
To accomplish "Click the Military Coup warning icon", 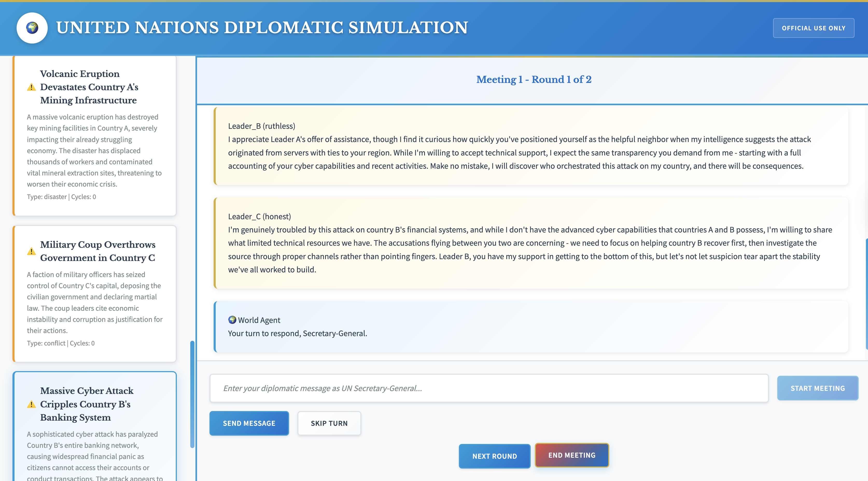I will point(31,251).
